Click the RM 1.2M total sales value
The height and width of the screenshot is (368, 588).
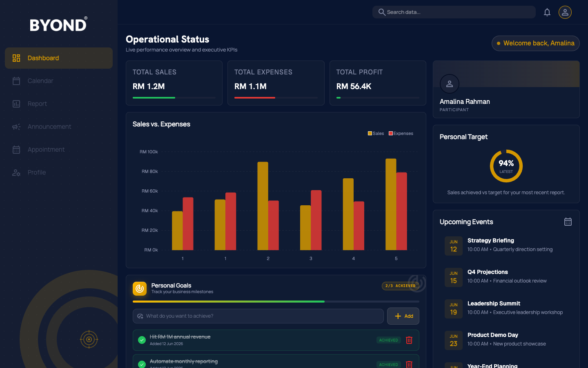(x=149, y=86)
